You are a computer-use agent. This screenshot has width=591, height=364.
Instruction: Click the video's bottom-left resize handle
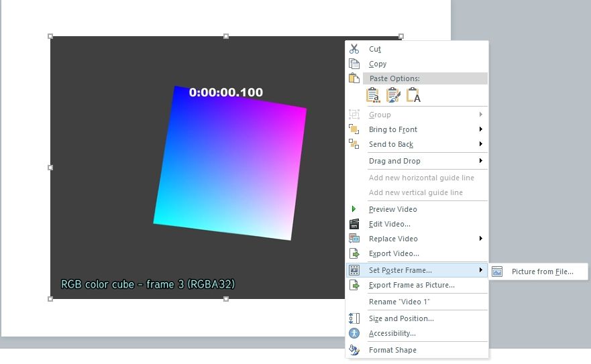pyautogui.click(x=50, y=299)
